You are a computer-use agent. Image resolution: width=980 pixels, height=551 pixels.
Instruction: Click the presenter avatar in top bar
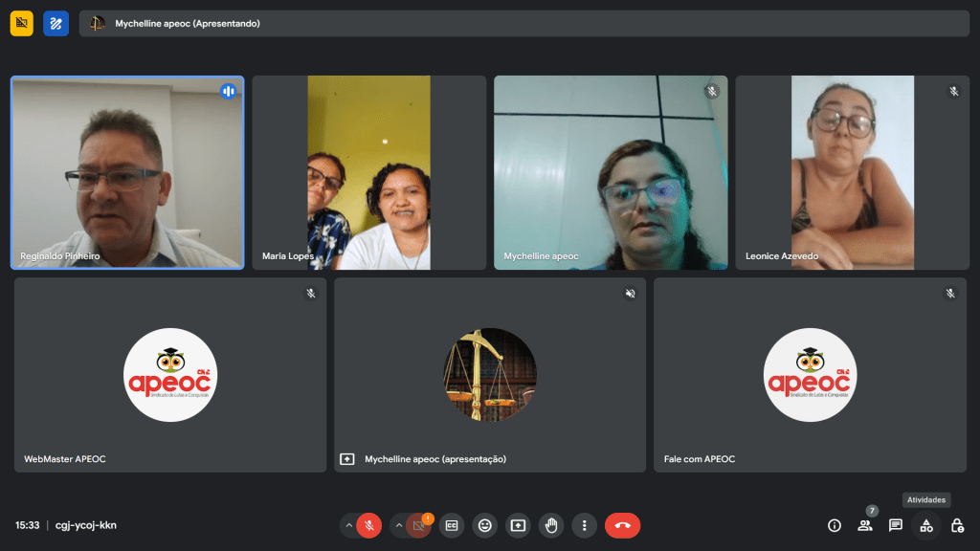(x=97, y=24)
